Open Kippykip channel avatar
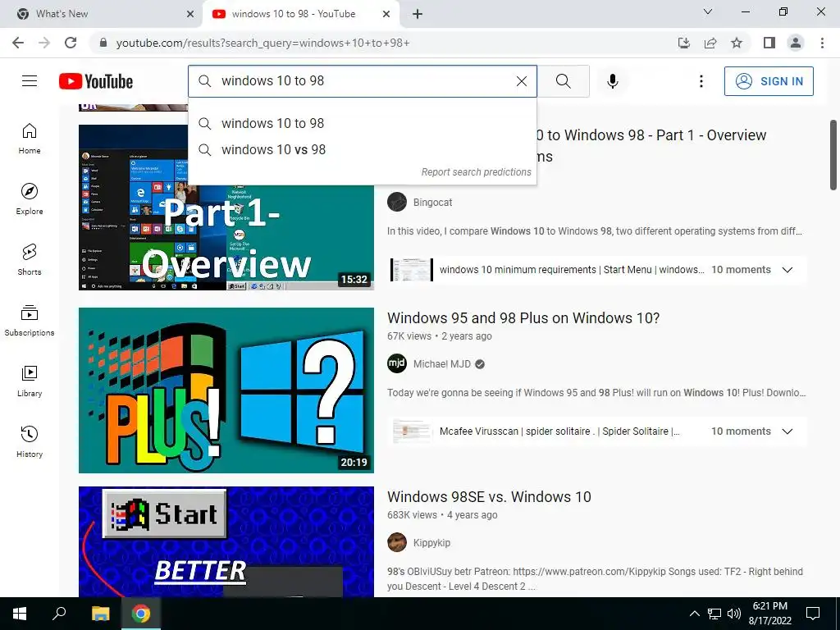This screenshot has height=630, width=840. coord(397,542)
